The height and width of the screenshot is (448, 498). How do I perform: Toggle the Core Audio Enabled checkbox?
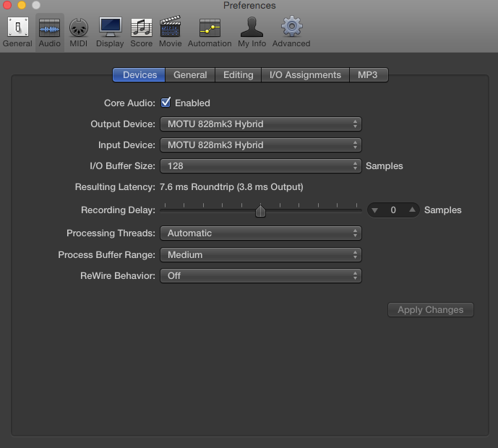point(166,103)
